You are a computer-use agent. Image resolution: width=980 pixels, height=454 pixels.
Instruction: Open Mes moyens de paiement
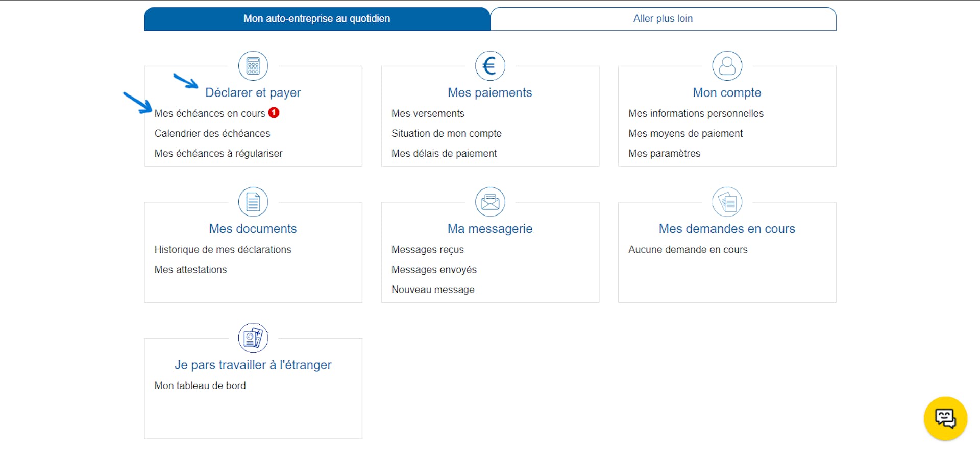pos(685,133)
